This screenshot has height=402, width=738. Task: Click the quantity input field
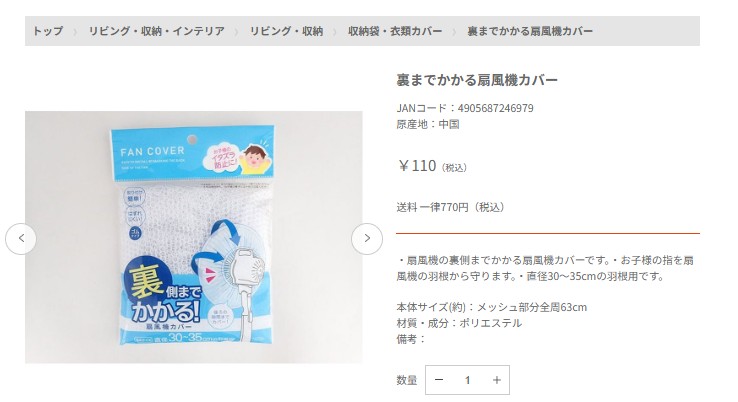467,380
